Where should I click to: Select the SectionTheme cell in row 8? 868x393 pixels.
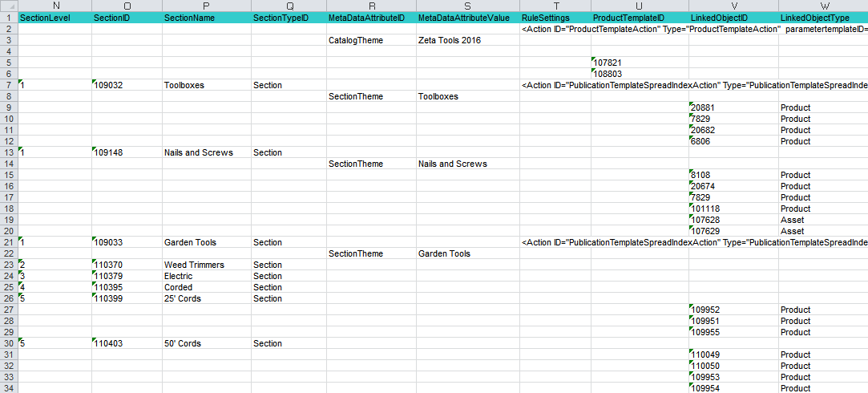(x=371, y=96)
